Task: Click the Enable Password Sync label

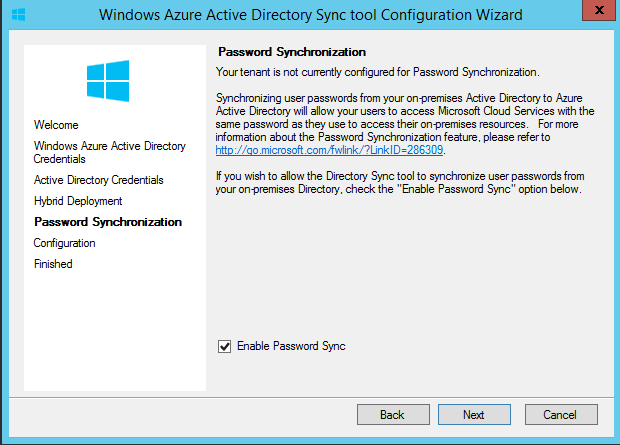Action: (x=291, y=346)
